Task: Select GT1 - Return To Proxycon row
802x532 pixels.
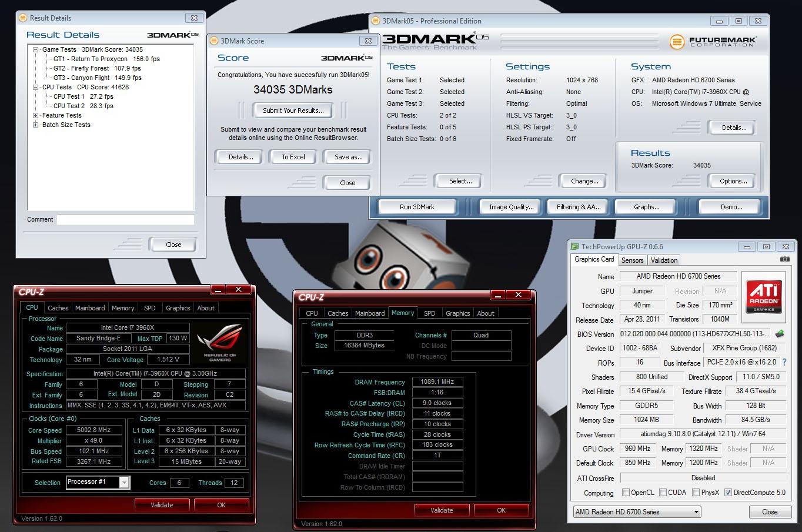Action: [106, 59]
